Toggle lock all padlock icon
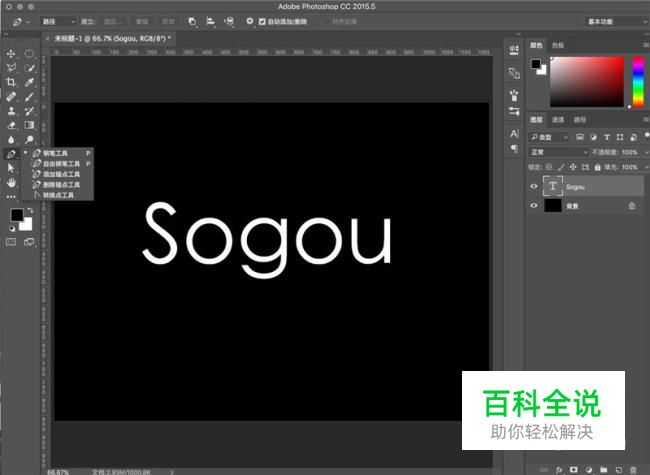 tap(597, 167)
